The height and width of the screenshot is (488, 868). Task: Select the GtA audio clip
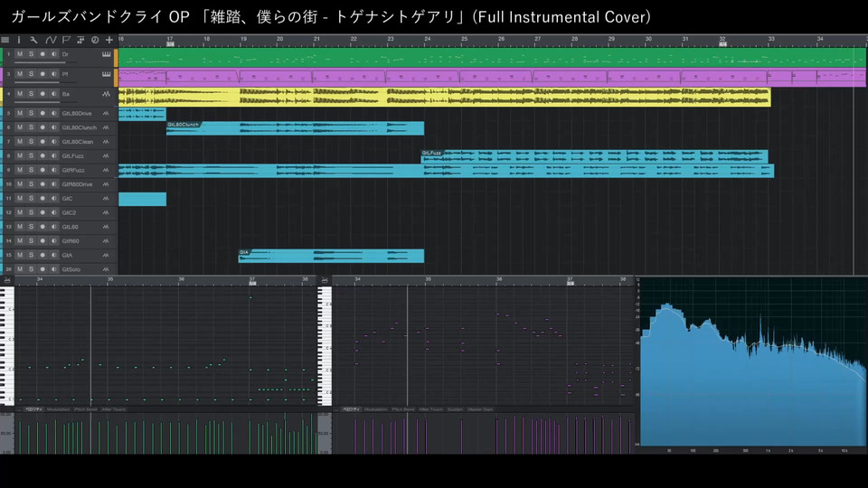point(331,256)
